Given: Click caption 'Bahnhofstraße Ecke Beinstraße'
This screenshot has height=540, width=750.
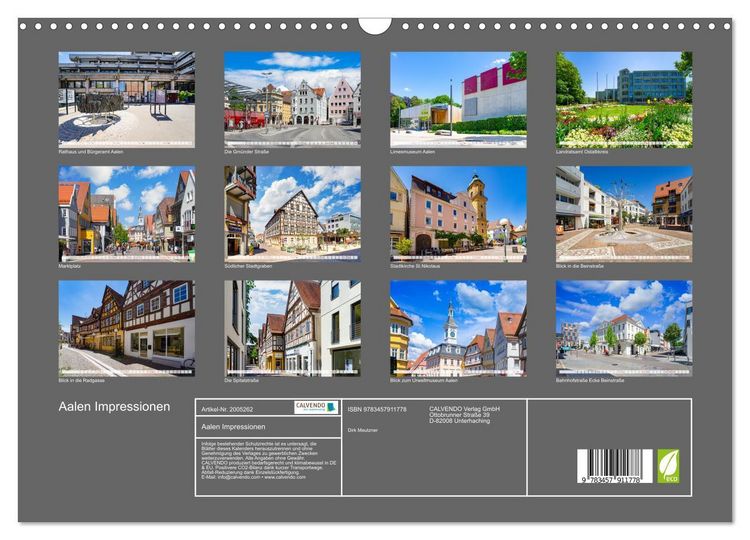Looking at the screenshot, I should point(590,380).
